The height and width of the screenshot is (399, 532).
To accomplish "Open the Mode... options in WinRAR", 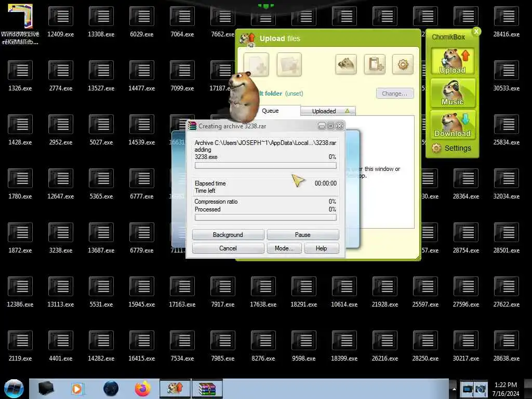I will (x=284, y=248).
